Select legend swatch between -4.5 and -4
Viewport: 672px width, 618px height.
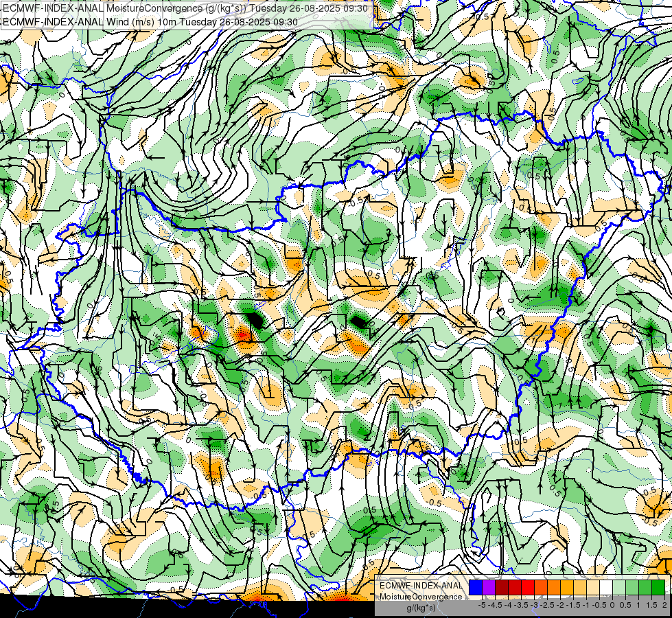coord(502,588)
